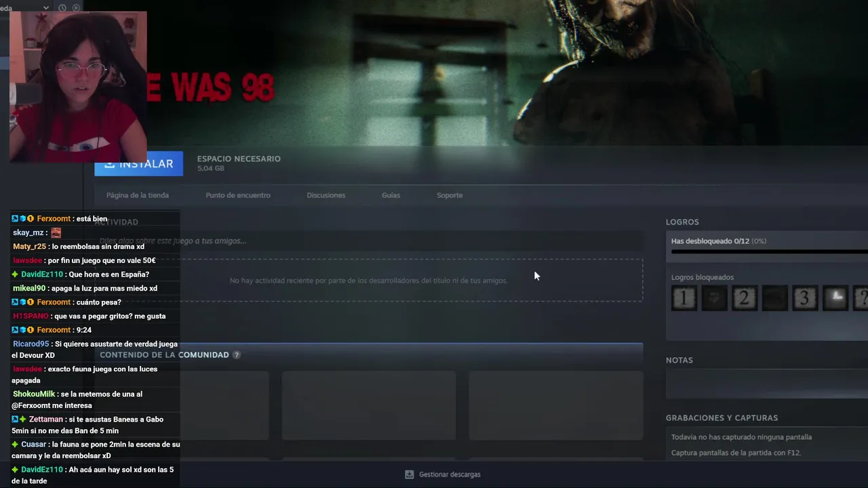The image size is (868, 488).
Task: Open the Punto de encuentro tab
Action: pyautogui.click(x=238, y=195)
